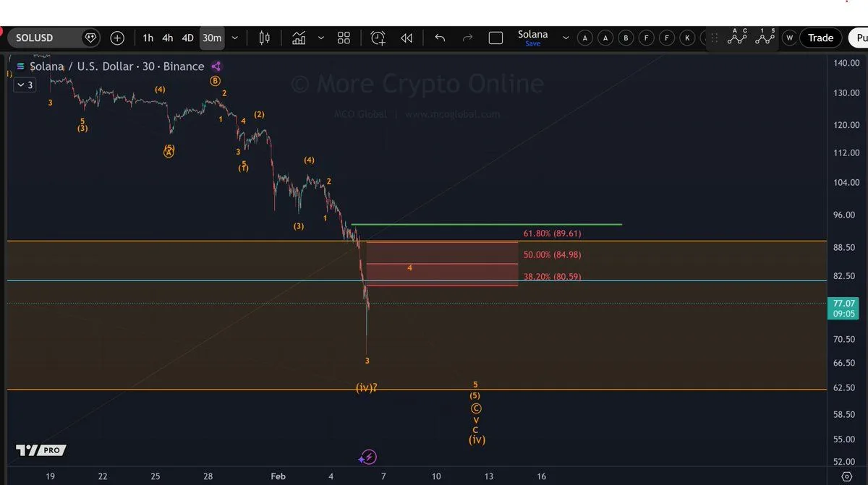Expand the Solana layout dropdown chevron

coord(566,38)
